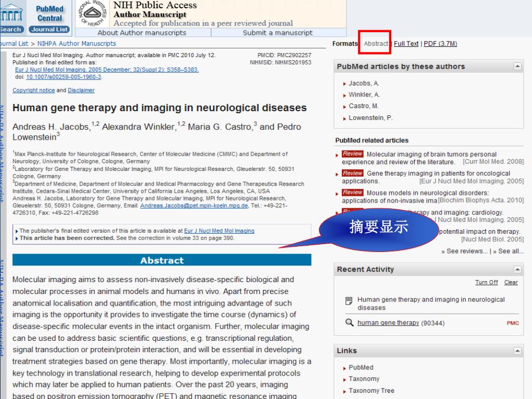Open the DOI 10.1007/s00259-005-1960-3 link
The height and width of the screenshot is (399, 532).
pyautogui.click(x=63, y=77)
